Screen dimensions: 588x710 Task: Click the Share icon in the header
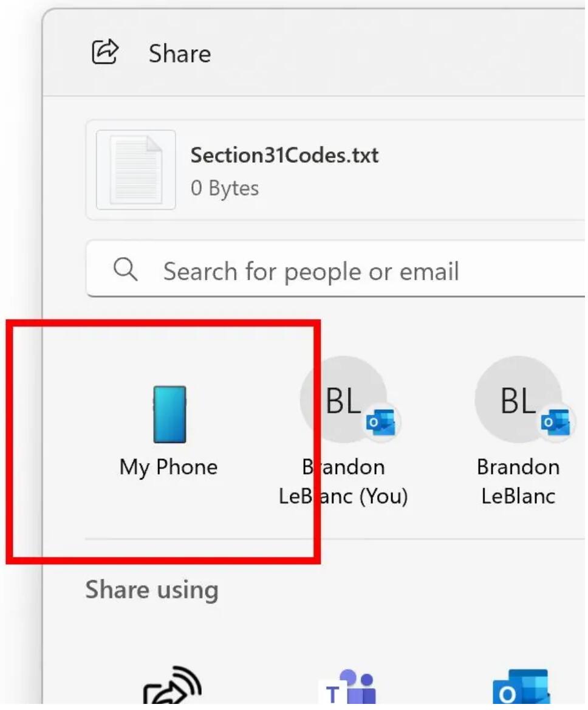click(x=105, y=52)
